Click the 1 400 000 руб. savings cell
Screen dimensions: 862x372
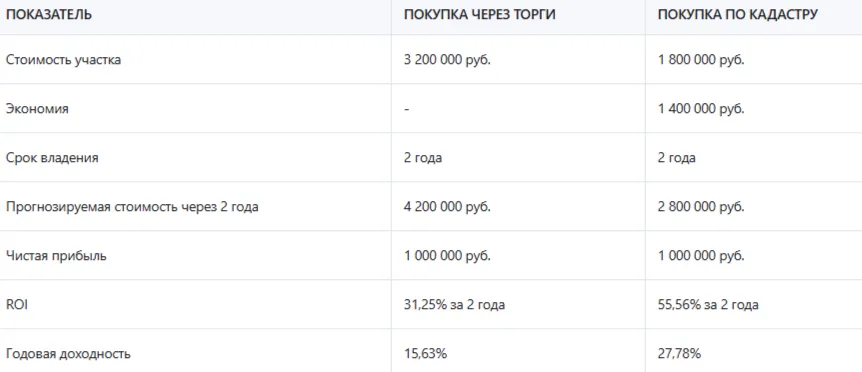pyautogui.click(x=701, y=109)
